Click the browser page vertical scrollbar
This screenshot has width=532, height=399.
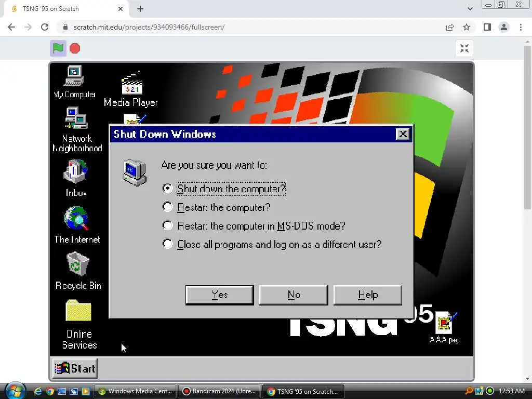pos(527,128)
